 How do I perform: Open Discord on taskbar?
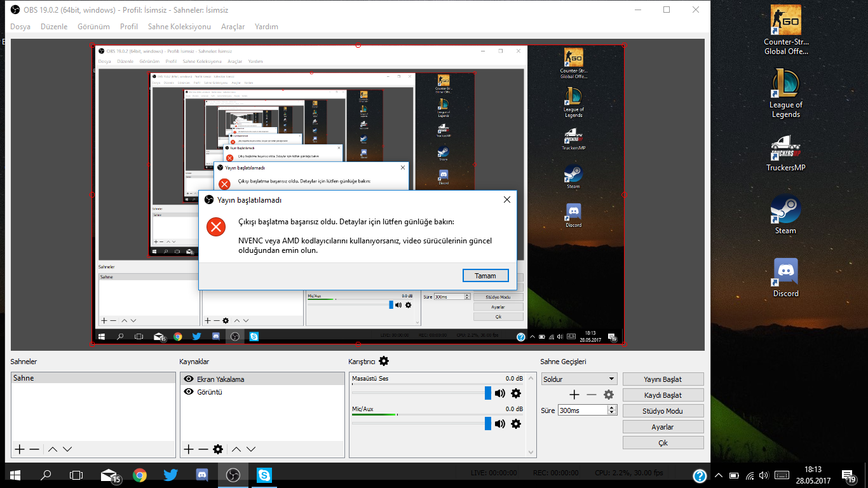[x=202, y=475]
